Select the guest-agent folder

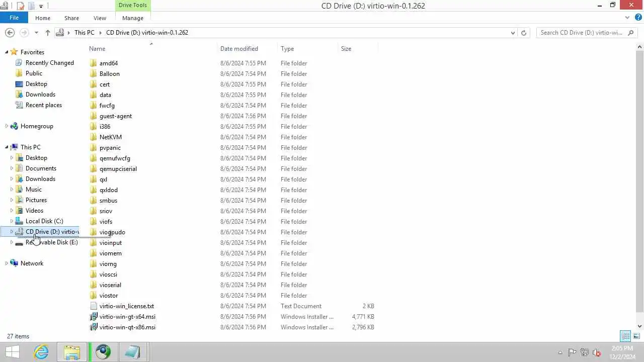(116, 116)
